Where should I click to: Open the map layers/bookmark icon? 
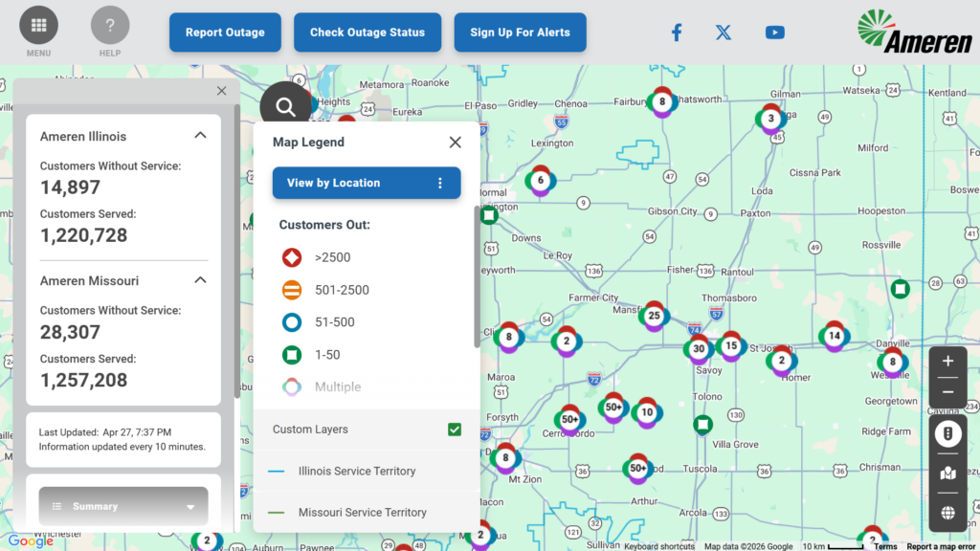[947, 474]
